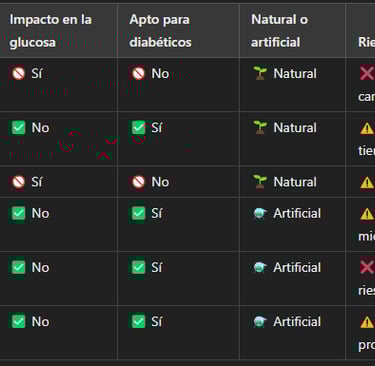Click green checkmark beside "No" in fifth row
The height and width of the screenshot is (366, 375).
(x=19, y=267)
